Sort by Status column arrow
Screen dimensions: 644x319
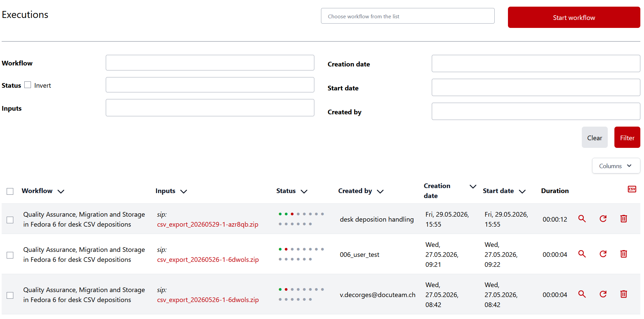(304, 191)
